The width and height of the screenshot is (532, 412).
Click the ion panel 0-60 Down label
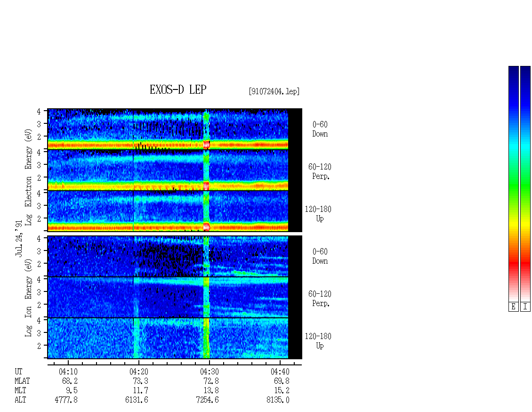(320, 256)
